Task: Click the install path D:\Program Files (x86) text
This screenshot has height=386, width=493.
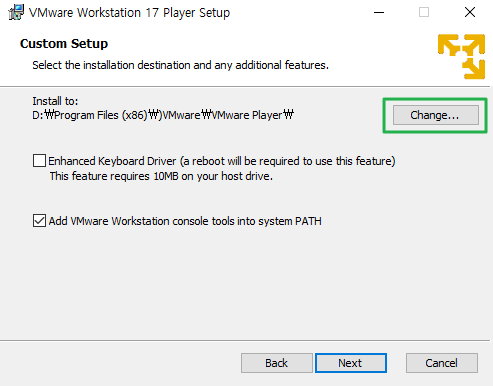Action: 163,115
